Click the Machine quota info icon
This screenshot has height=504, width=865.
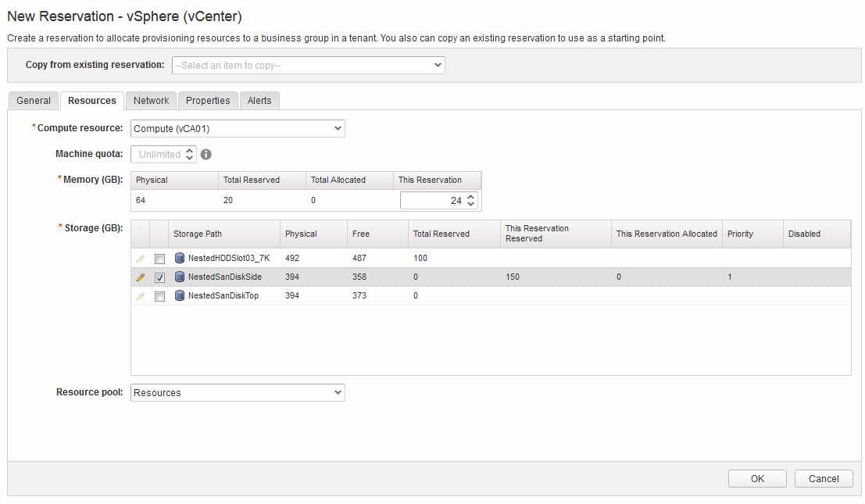206,155
